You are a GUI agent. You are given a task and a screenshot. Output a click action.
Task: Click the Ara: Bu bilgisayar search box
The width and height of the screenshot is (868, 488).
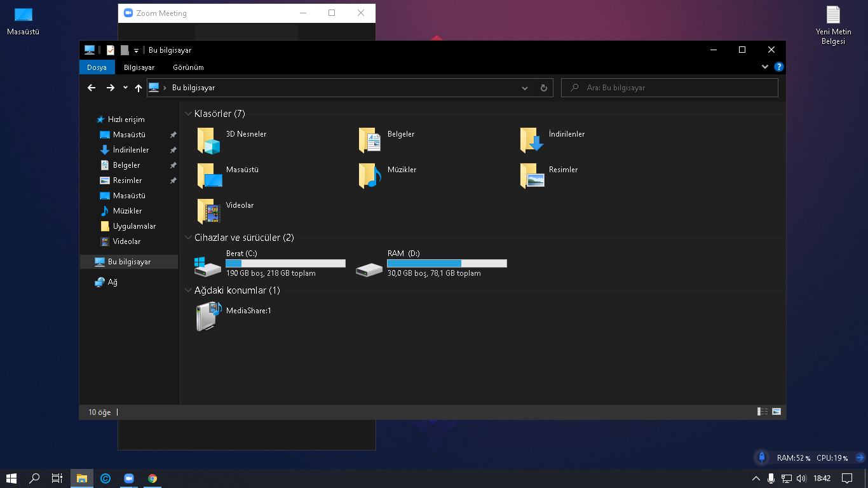[x=670, y=88]
